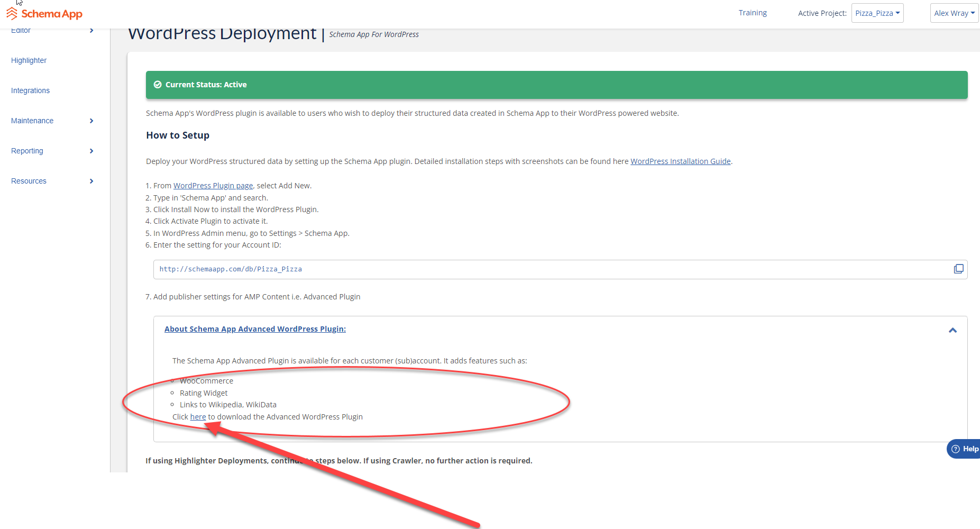Click the status check-circle icon
This screenshot has height=529, width=980.
(x=157, y=85)
